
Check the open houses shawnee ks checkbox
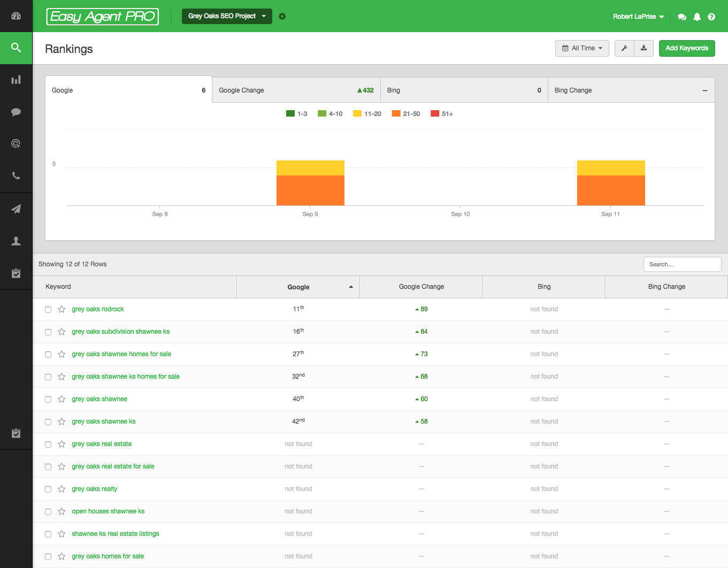pos(48,512)
